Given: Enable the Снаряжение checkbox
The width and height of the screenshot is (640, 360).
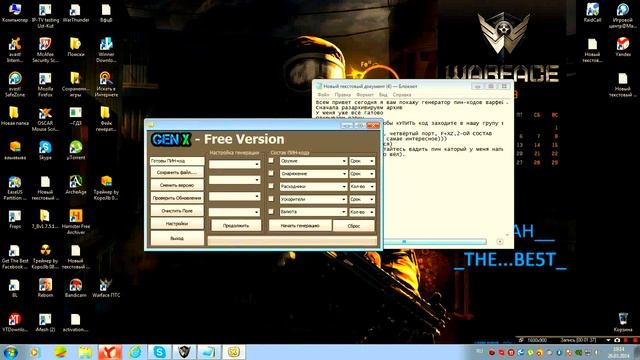Looking at the screenshot, I should (x=271, y=173).
